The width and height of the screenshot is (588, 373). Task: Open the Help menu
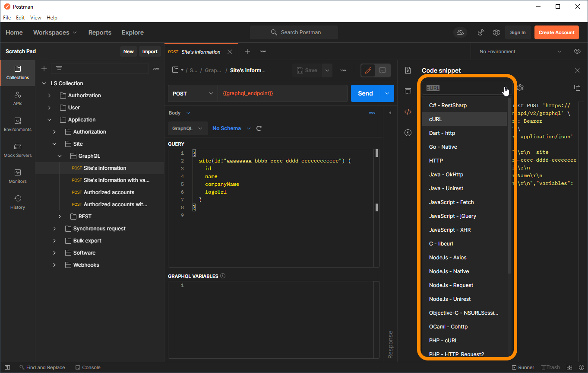pos(52,18)
